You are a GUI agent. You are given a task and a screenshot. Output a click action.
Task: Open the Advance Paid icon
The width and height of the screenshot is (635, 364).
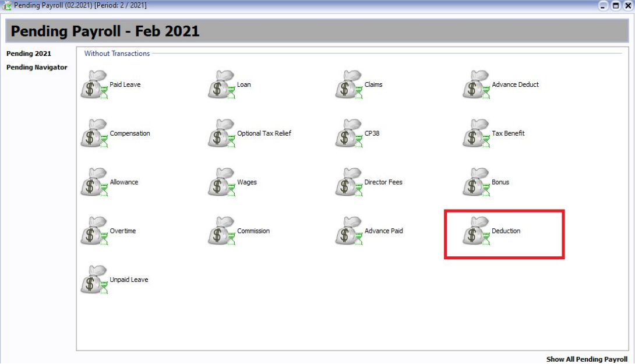coord(349,232)
